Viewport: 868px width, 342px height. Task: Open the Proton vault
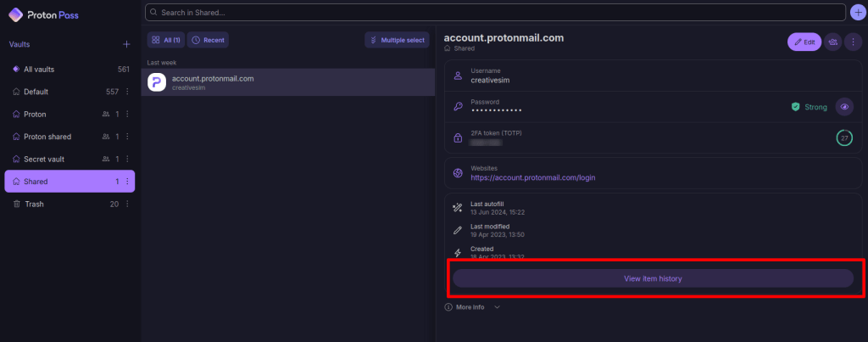coord(70,115)
